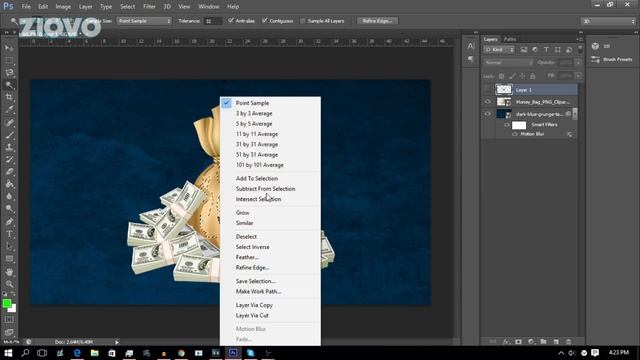640x360 pixels.
Task: Select the Healing Brush tool
Action: (x=9, y=122)
